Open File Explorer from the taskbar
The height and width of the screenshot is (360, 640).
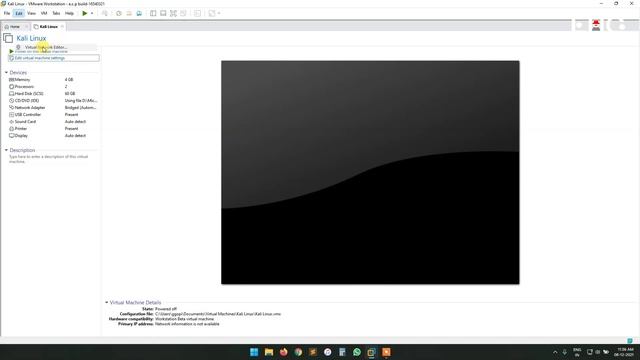coord(269,352)
